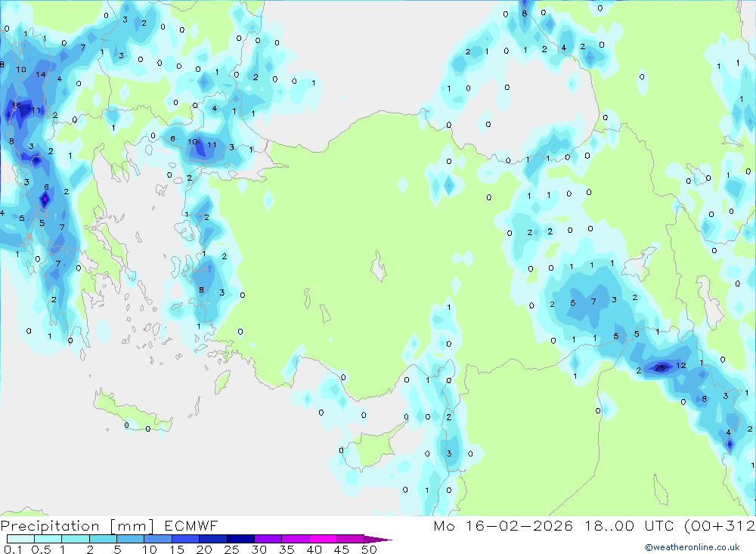Screen dimensions: 756x554
Task: Click the legend label 0.1
Action: (13, 549)
